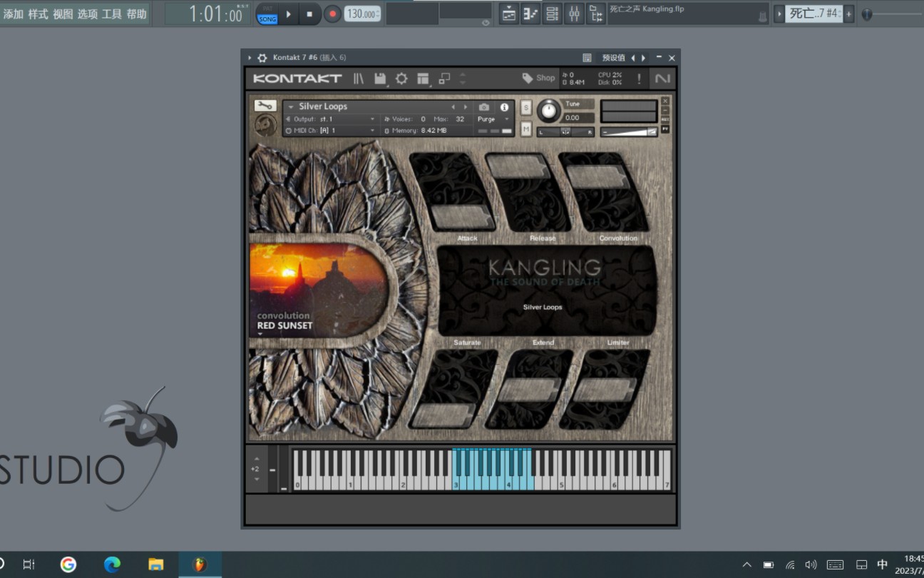This screenshot has height=578, width=924.
Task: Solo the instrument with S button
Action: [526, 108]
